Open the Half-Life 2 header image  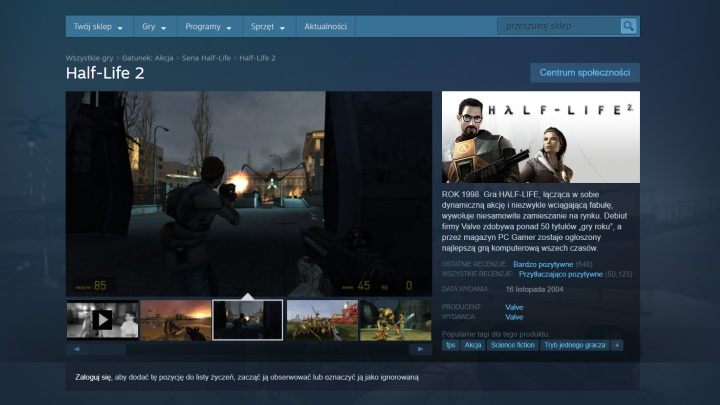pos(540,137)
